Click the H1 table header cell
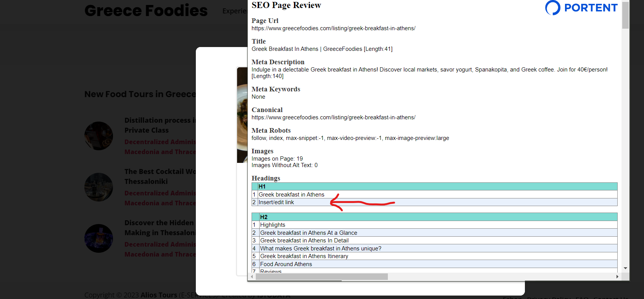Viewport: 644px width, 299px height. [437, 187]
